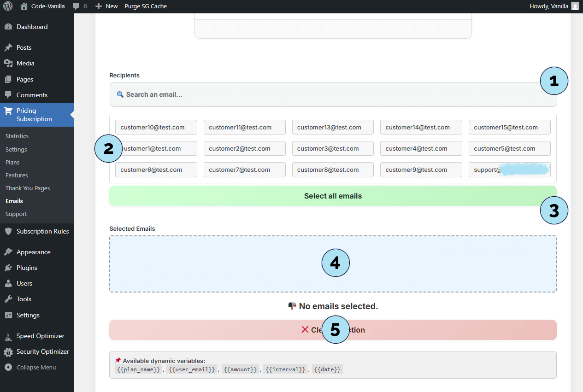
Task: Select customer7@test.com as recipient
Action: 244,170
